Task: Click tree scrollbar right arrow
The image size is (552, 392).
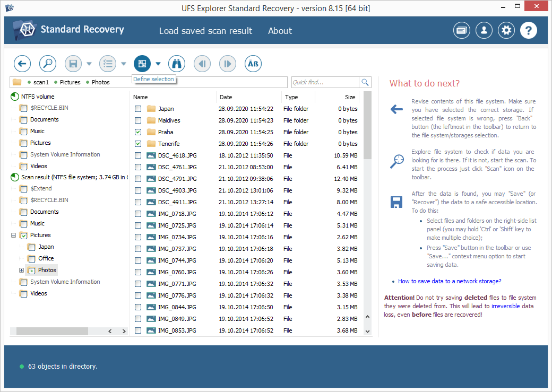Action: coord(124,331)
